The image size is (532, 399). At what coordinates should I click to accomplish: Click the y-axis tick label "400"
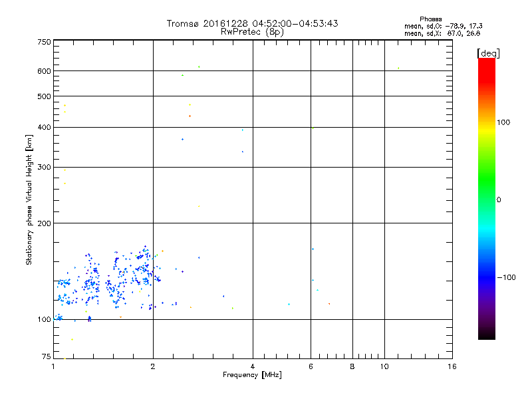tap(44, 128)
